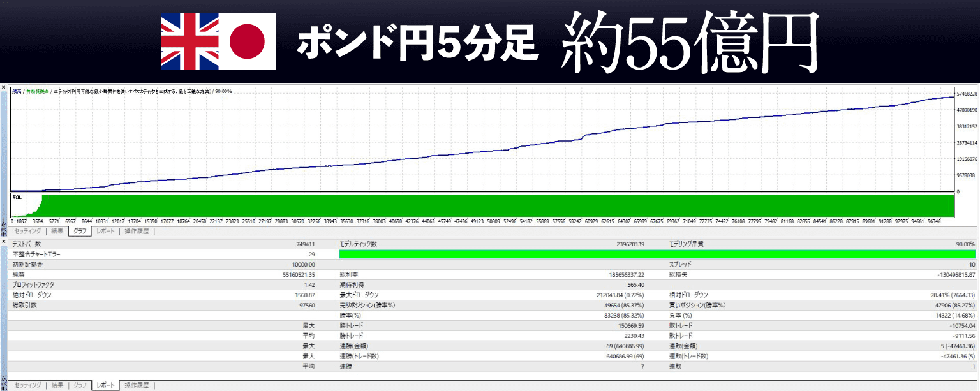This screenshot has width=980, height=391.
Task: Click the green modeling quality bar
Action: click(657, 254)
